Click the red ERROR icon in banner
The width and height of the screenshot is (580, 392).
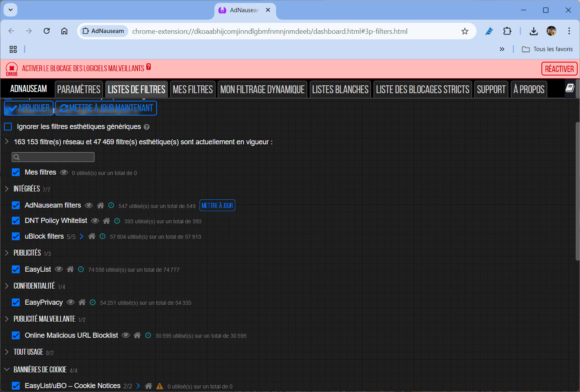click(x=12, y=69)
